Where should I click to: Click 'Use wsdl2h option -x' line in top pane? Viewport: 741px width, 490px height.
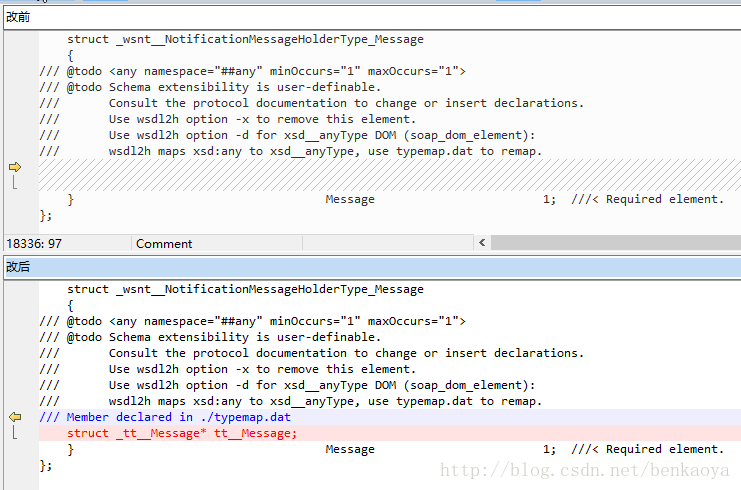tap(228, 119)
